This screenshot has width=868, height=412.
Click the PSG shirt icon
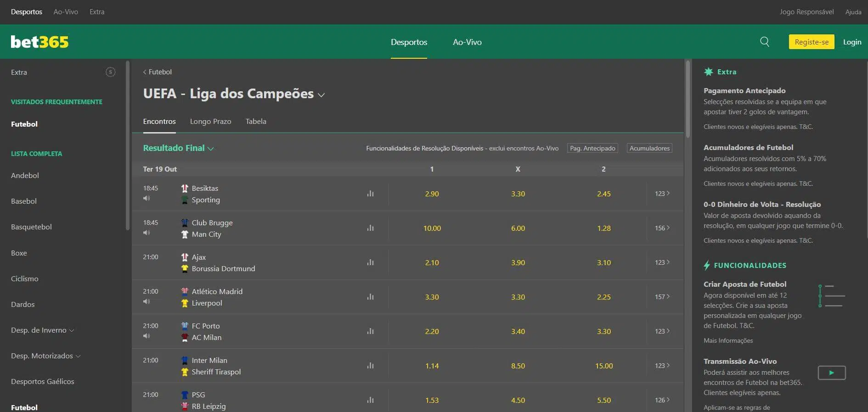[185, 395]
